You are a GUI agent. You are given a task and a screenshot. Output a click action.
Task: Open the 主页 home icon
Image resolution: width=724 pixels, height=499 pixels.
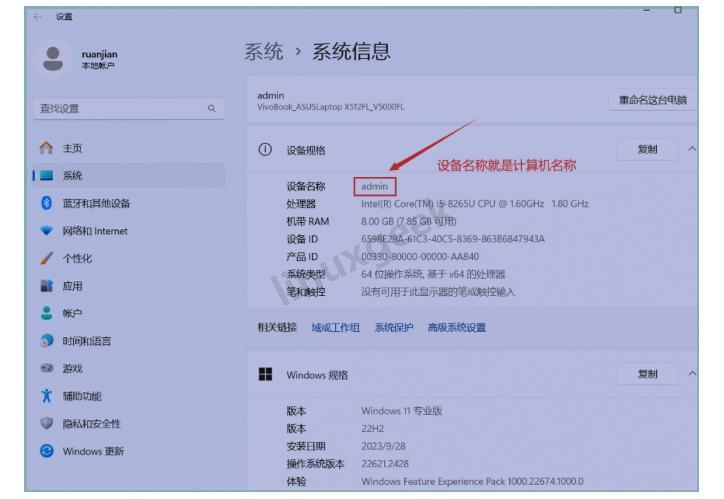(x=46, y=148)
